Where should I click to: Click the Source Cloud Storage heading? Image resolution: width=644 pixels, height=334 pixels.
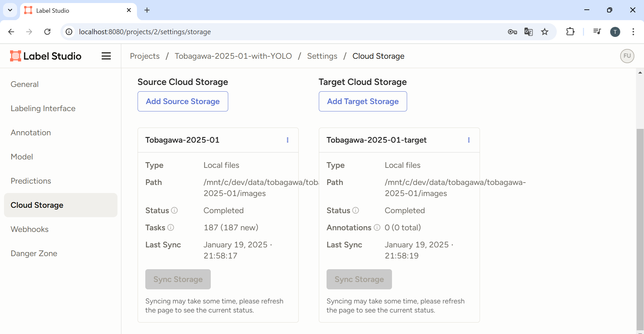[183, 82]
